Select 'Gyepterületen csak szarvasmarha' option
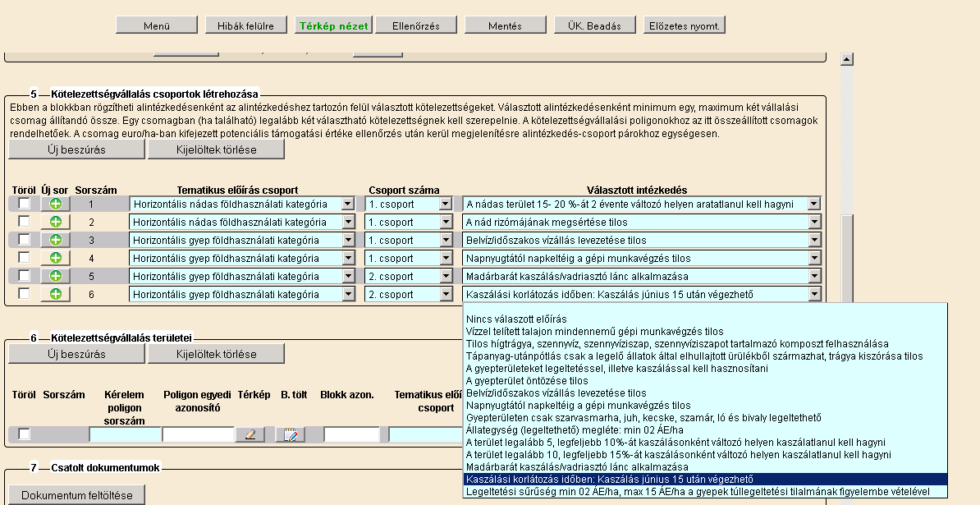980x505 pixels. pos(705,417)
